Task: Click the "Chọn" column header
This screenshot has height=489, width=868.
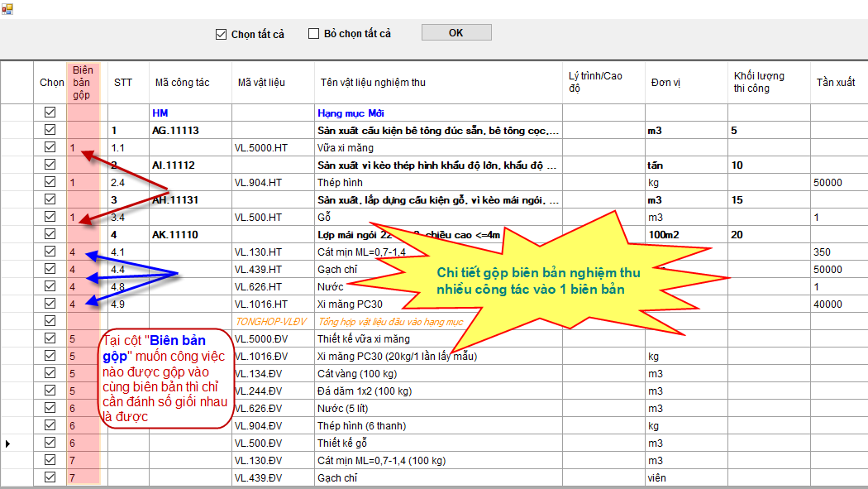Action: coord(50,83)
